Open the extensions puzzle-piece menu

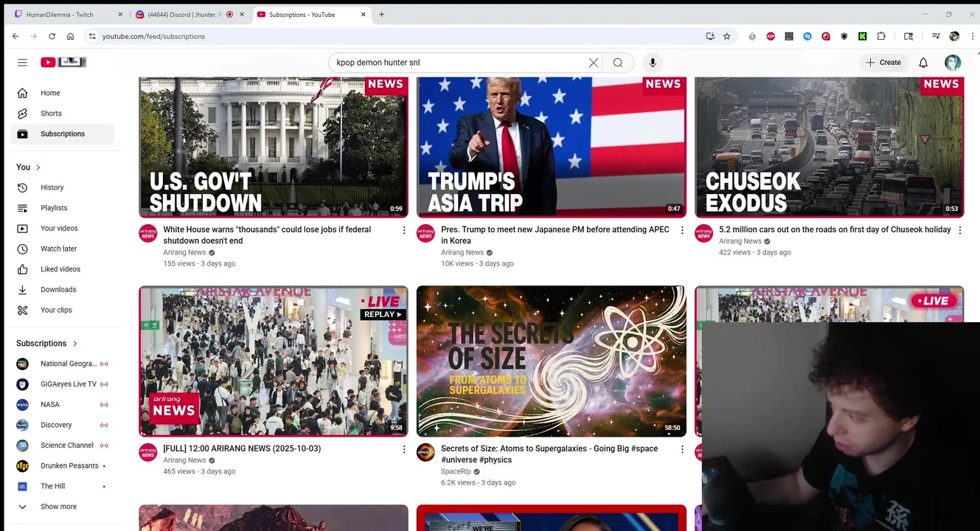881,36
